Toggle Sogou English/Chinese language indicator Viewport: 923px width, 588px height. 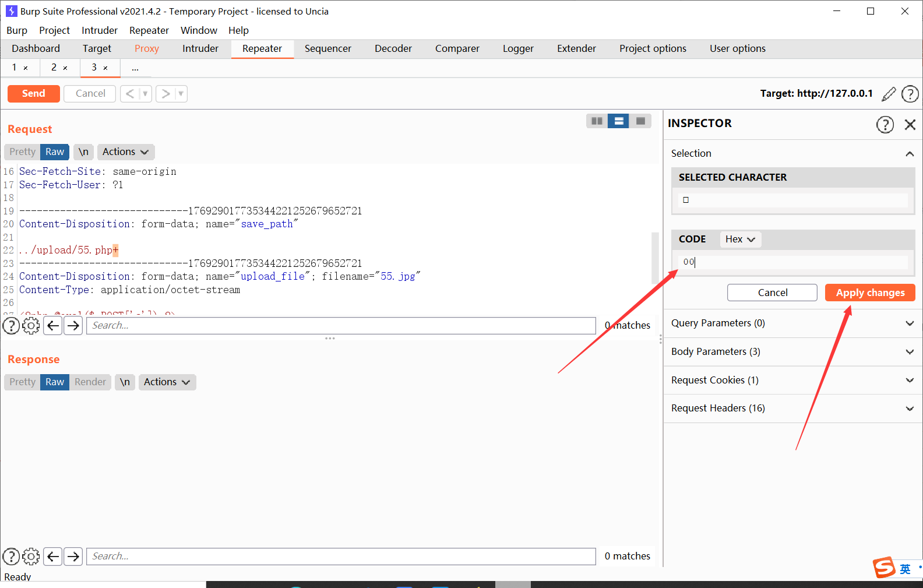point(905,569)
